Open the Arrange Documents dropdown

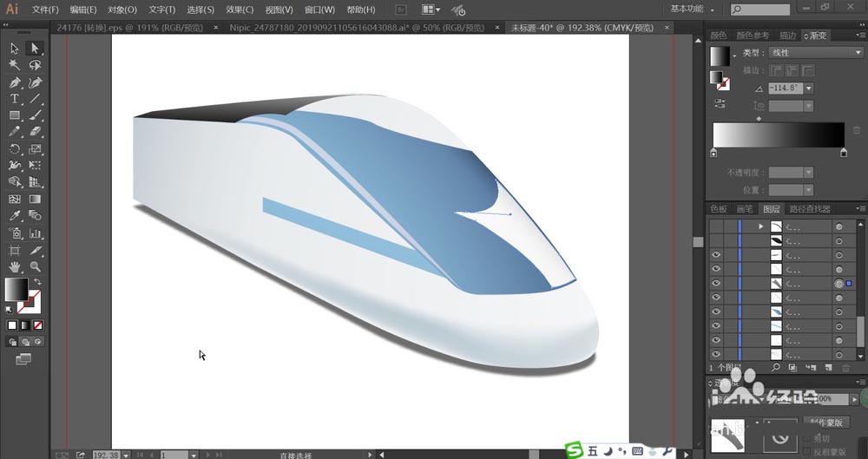431,10
